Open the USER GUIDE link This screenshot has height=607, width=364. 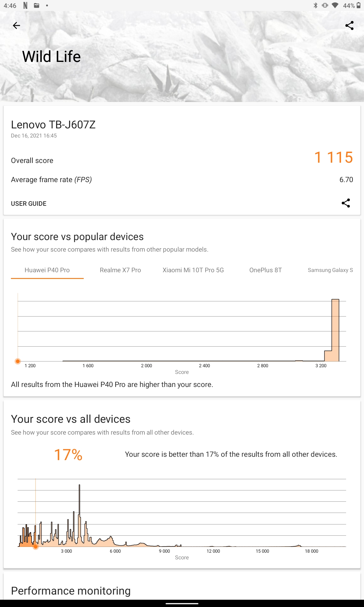pyautogui.click(x=29, y=204)
